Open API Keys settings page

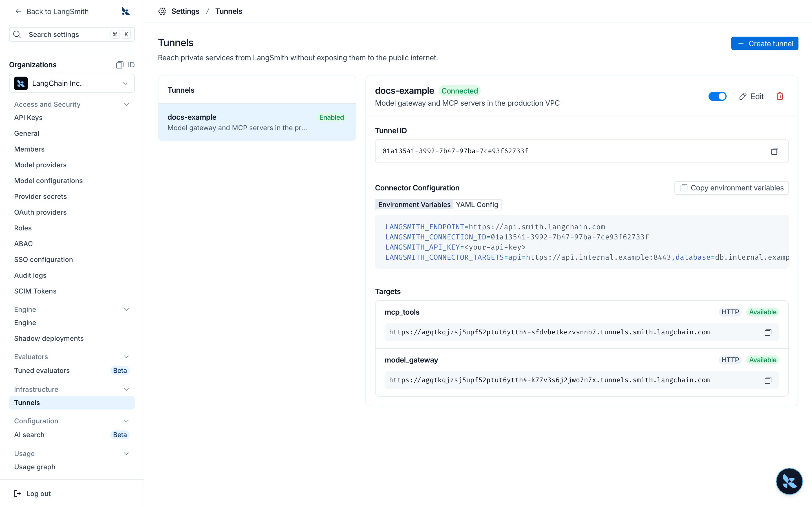[x=28, y=118]
